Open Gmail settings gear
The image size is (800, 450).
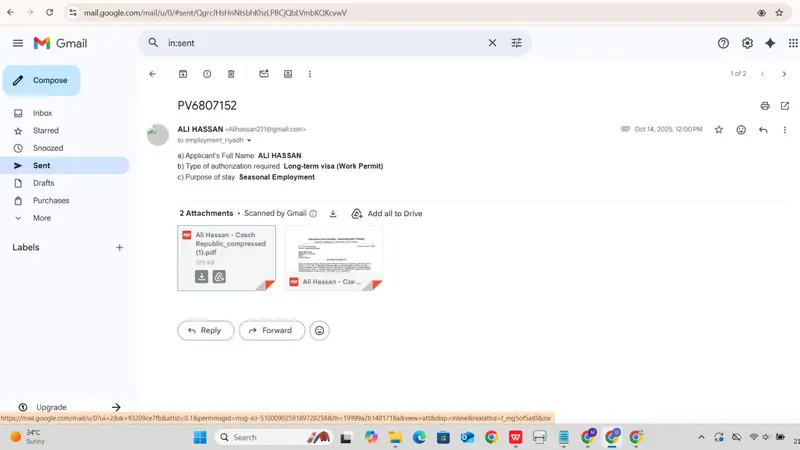click(x=747, y=43)
